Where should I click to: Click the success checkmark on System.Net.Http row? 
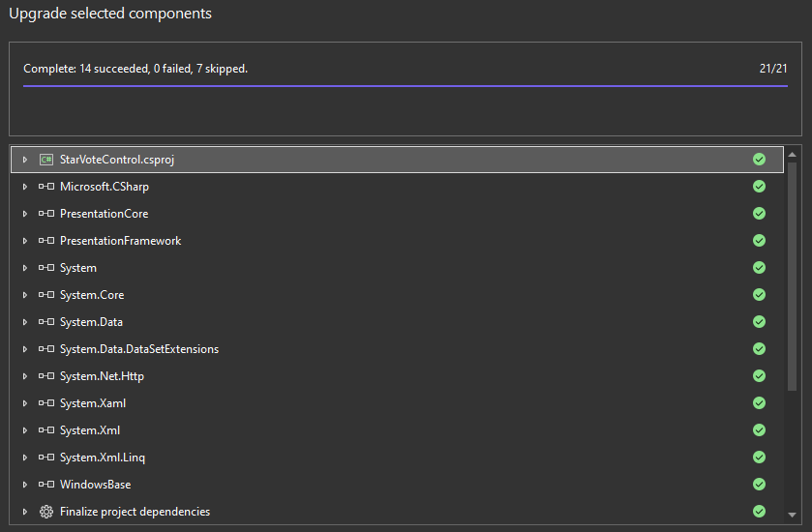[759, 376]
